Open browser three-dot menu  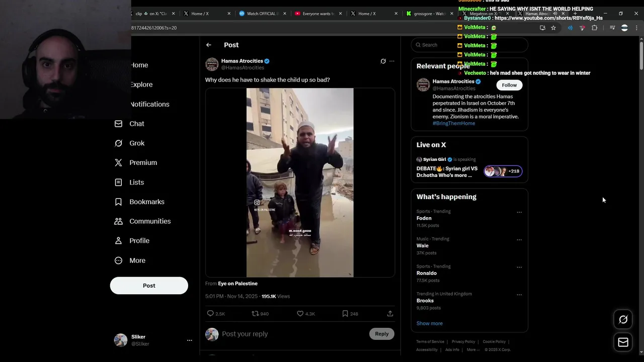tap(636, 28)
